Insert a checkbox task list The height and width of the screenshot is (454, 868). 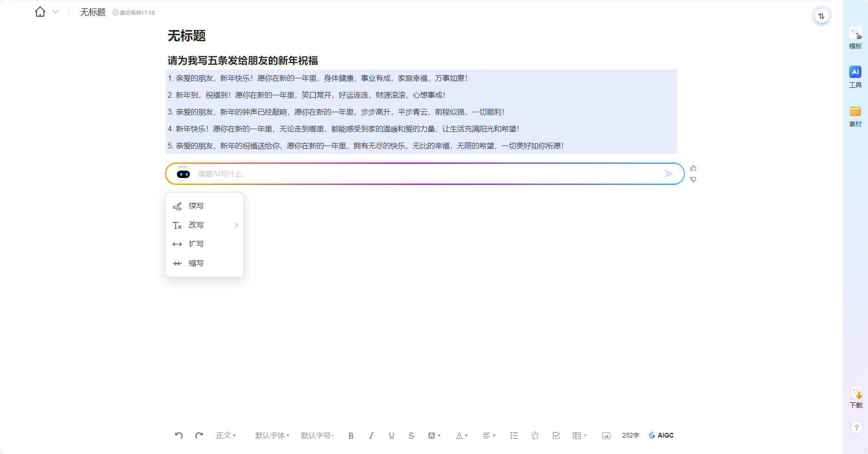(x=556, y=436)
